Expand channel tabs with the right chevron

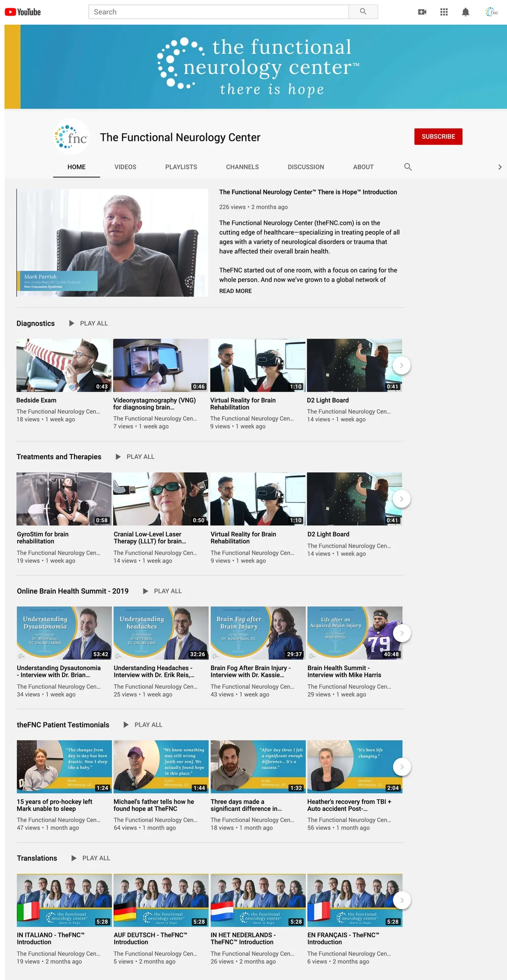click(x=500, y=167)
